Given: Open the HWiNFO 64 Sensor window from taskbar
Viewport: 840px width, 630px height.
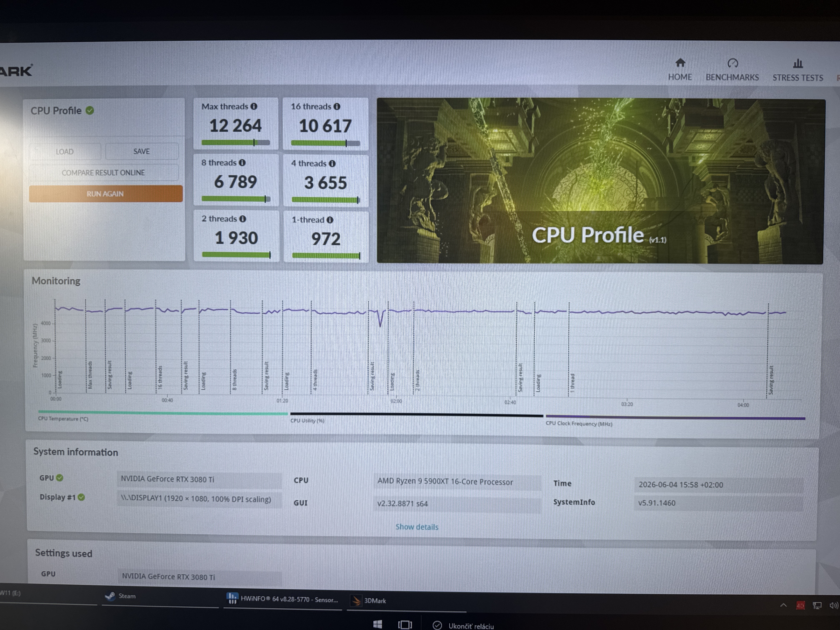Looking at the screenshot, I should [282, 599].
